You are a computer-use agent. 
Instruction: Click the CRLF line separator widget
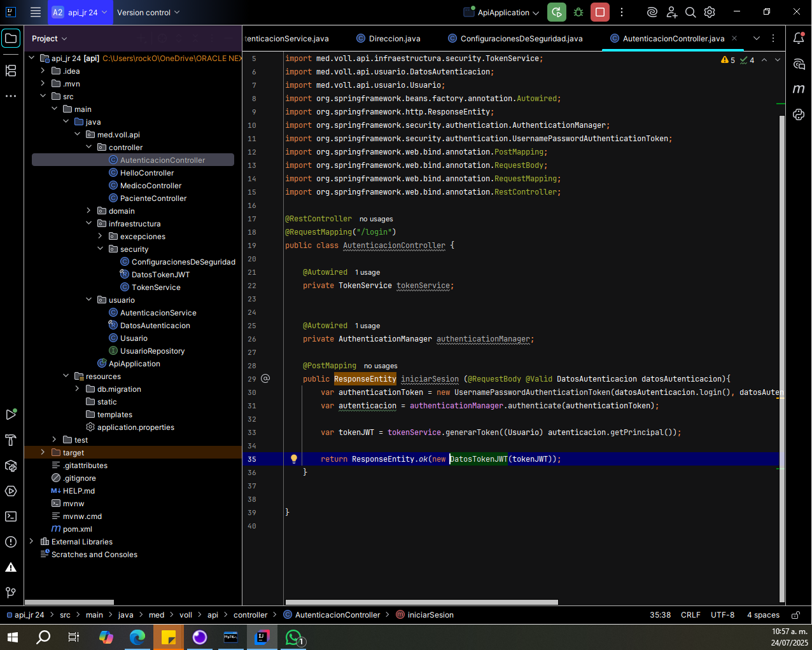(x=690, y=615)
